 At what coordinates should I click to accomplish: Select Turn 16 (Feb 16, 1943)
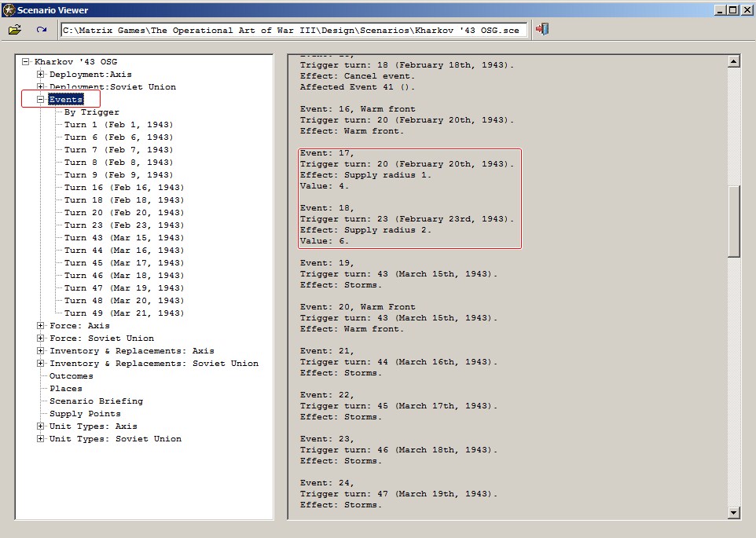[124, 188]
